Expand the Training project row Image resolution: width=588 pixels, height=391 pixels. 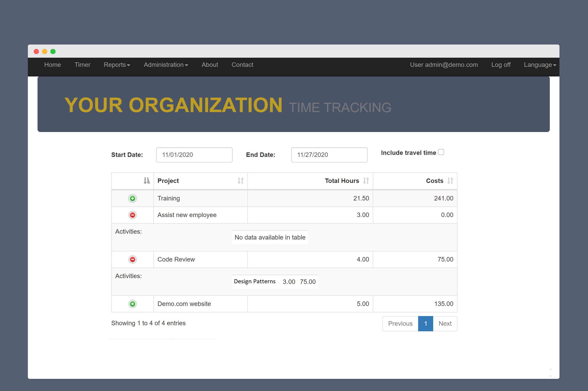133,198
